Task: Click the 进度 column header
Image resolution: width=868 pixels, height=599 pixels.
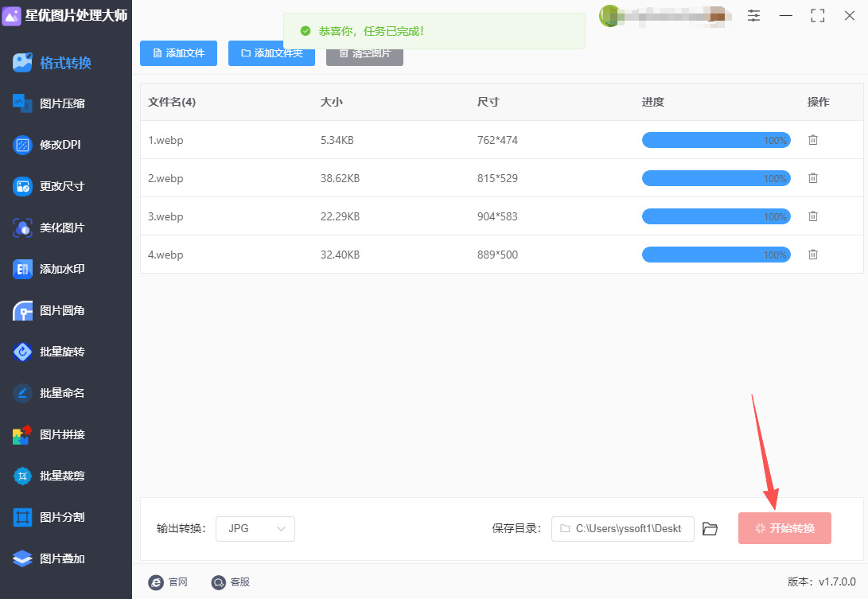Action: (x=653, y=102)
